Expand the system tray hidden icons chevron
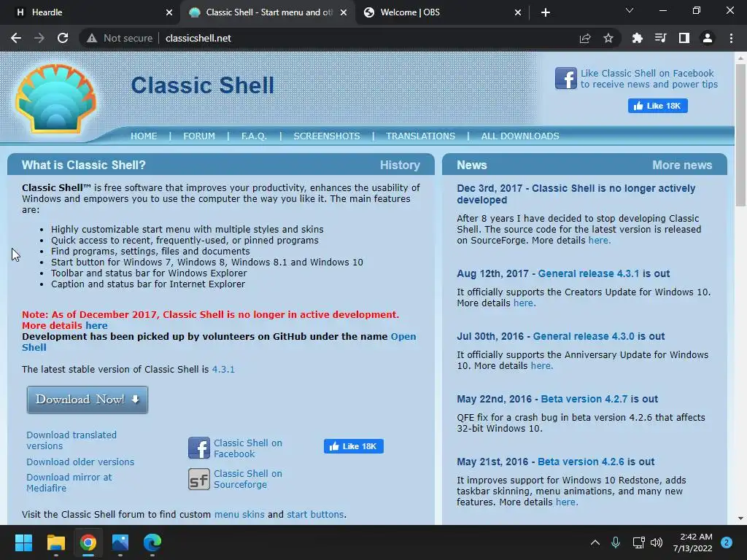 pos(595,542)
